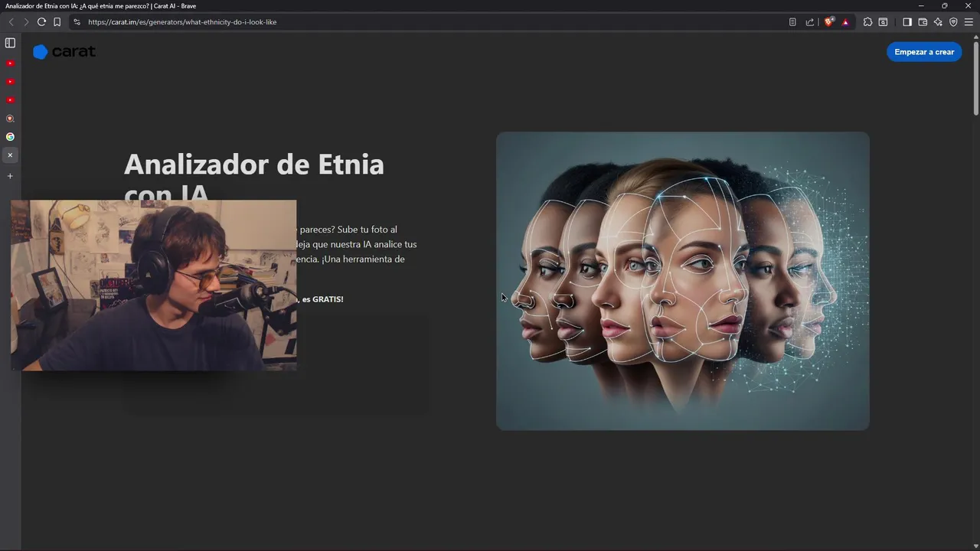980x551 pixels.
Task: Click the hero faces illustration
Action: point(683,281)
